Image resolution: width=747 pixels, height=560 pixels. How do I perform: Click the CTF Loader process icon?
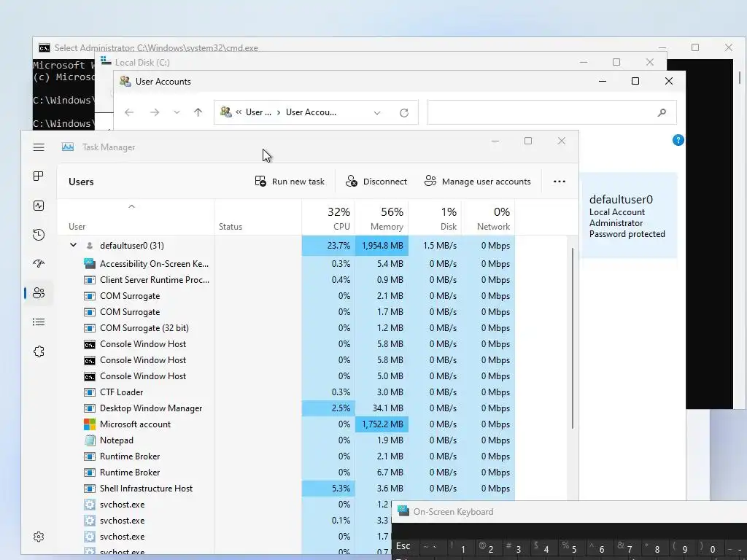(x=90, y=392)
